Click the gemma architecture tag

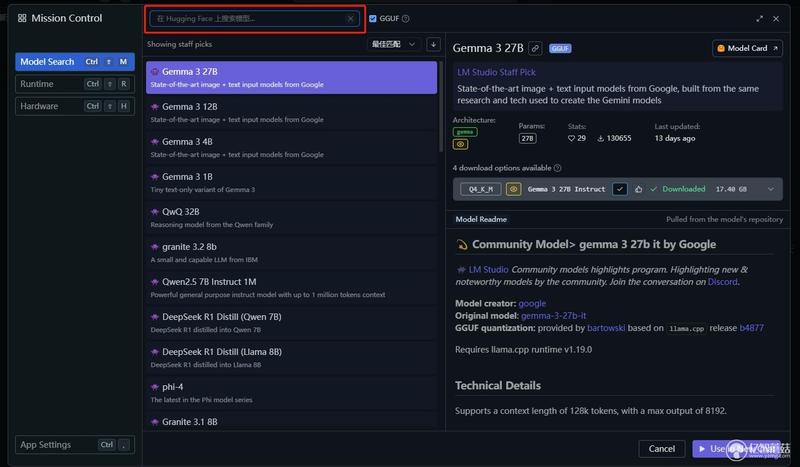point(465,132)
